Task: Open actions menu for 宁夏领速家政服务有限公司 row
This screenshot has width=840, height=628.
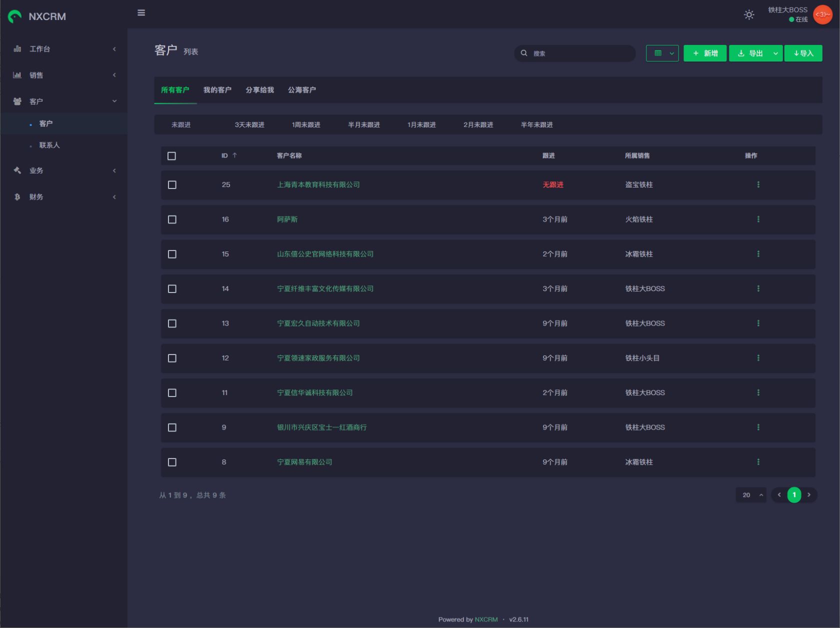Action: click(758, 358)
